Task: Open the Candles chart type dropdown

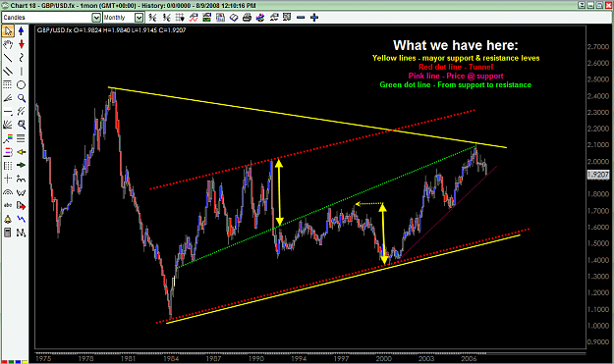Action: (x=96, y=18)
